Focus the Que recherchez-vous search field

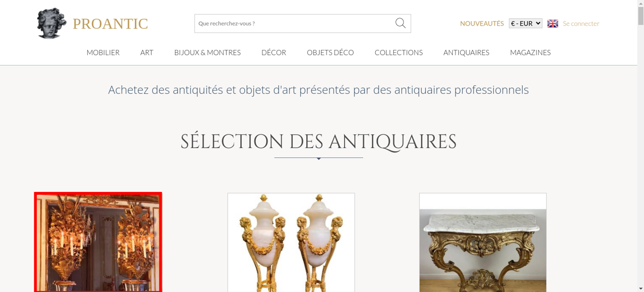pos(295,23)
